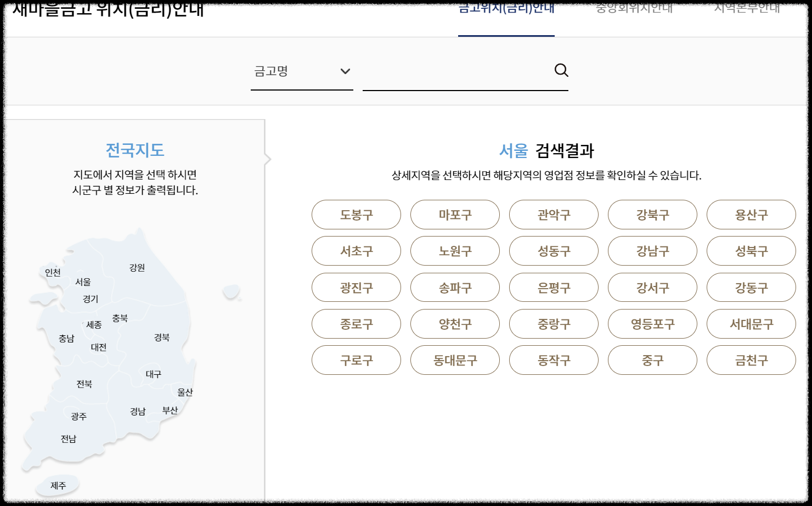Switch to the 지역본부안내 tab

pyautogui.click(x=748, y=8)
